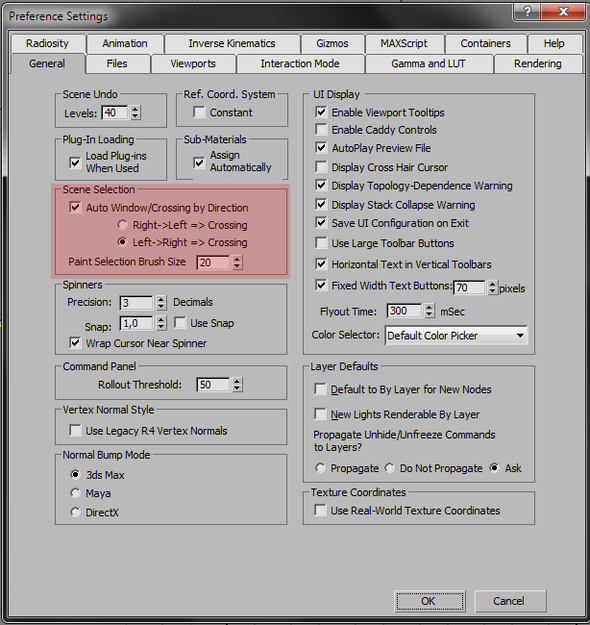Viewport: 590px width, 625px height.
Task: Enable Caddy Controls checkbox
Action: coord(321,130)
